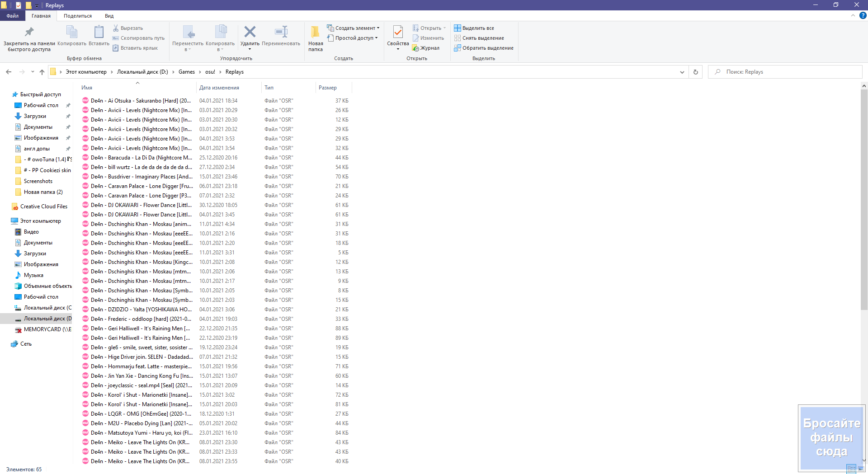Screen dimensions: 868x474
Task: Click Выделить все (Select all)
Action: pyautogui.click(x=474, y=28)
